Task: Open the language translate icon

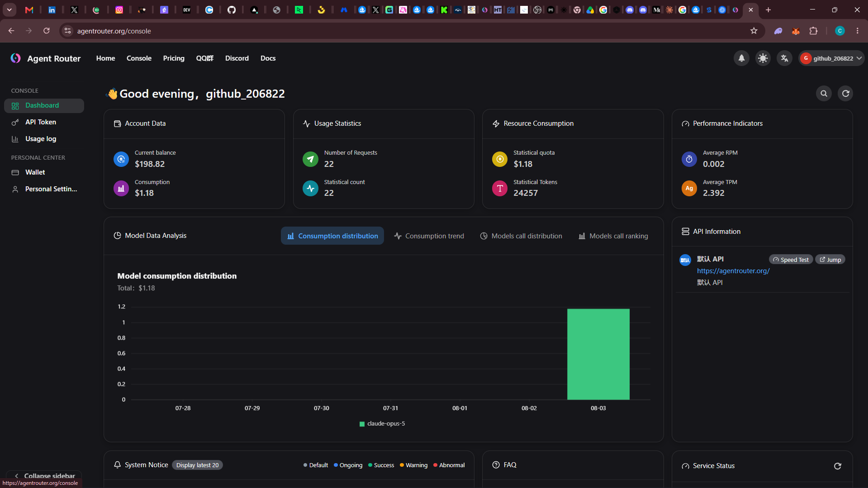Action: pos(785,58)
